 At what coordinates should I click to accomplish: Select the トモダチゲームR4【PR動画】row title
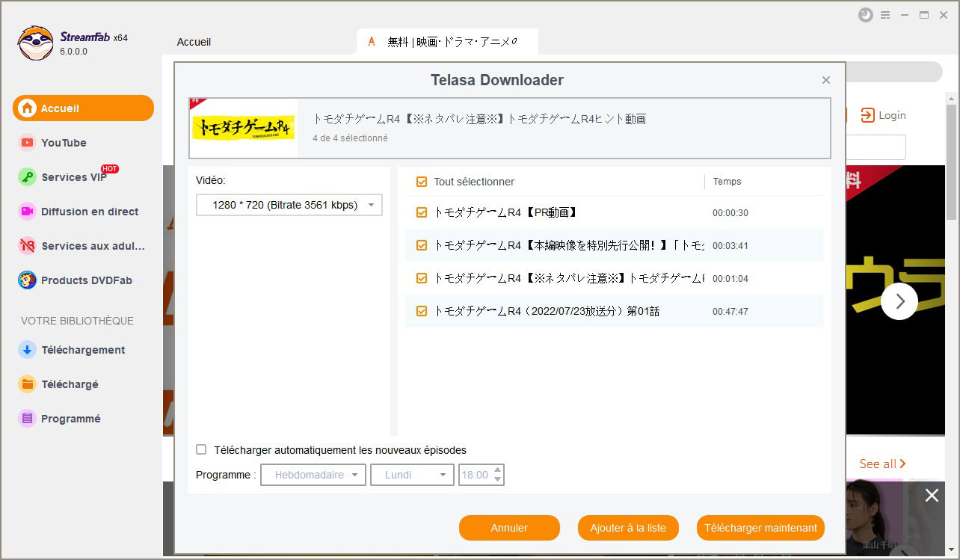(x=506, y=212)
